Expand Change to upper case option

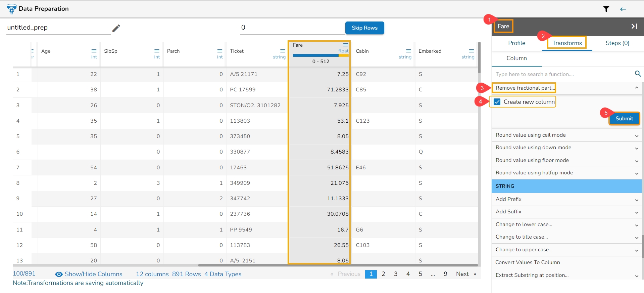(x=636, y=250)
